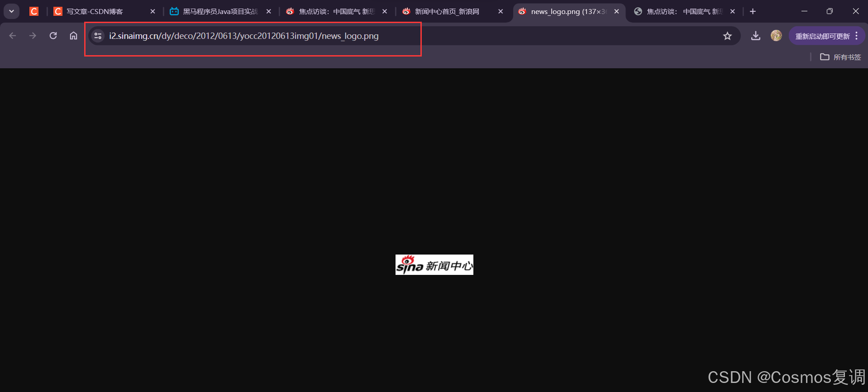Open the 所有书签 bookmarks folder
Image resolution: width=868 pixels, height=392 pixels.
841,57
